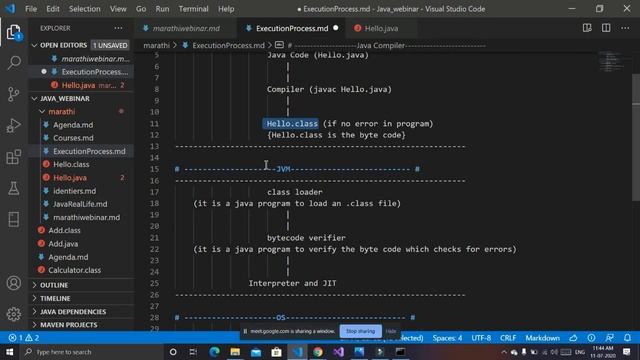Open the Selection menu
640x360 pixels.
click(84, 9)
